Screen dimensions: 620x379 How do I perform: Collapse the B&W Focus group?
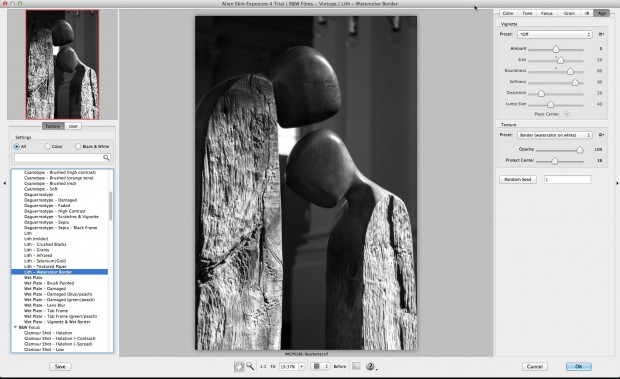[x=15, y=328]
